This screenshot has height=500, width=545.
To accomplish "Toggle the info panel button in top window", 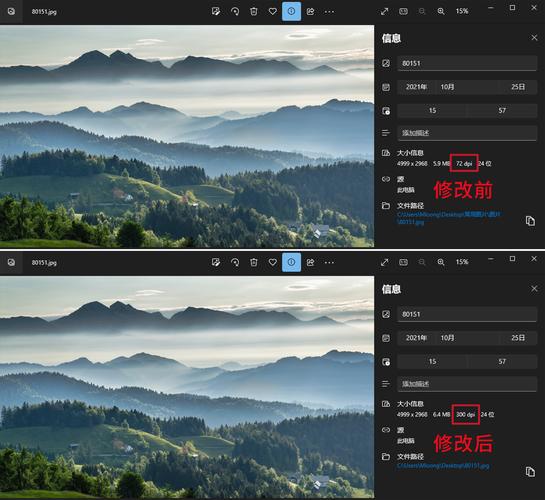I will 291,11.
